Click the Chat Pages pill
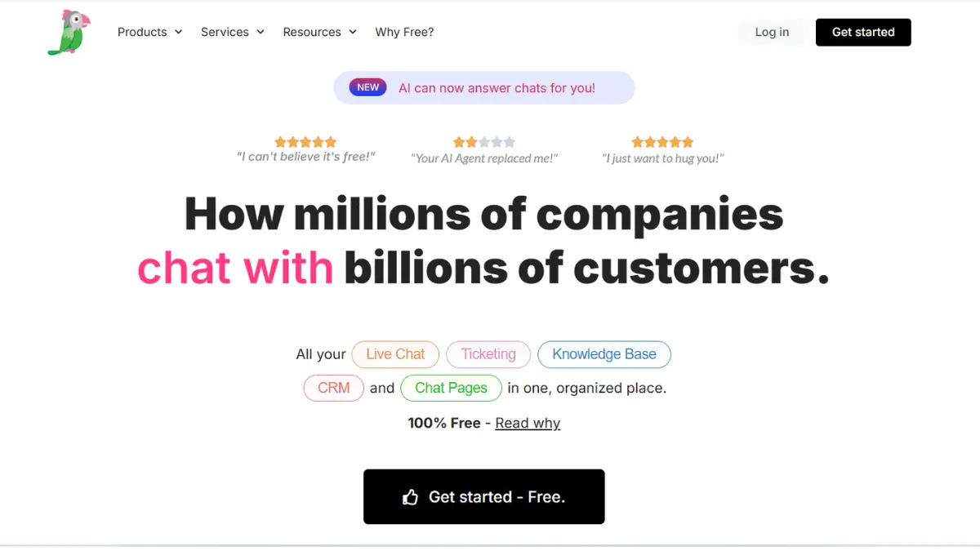 click(x=451, y=388)
